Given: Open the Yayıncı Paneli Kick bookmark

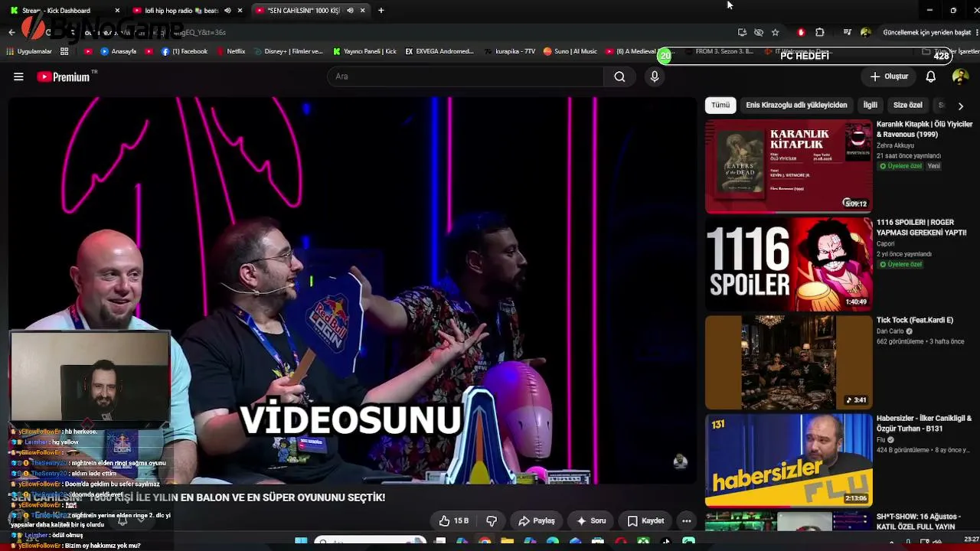Looking at the screenshot, I should coord(364,51).
